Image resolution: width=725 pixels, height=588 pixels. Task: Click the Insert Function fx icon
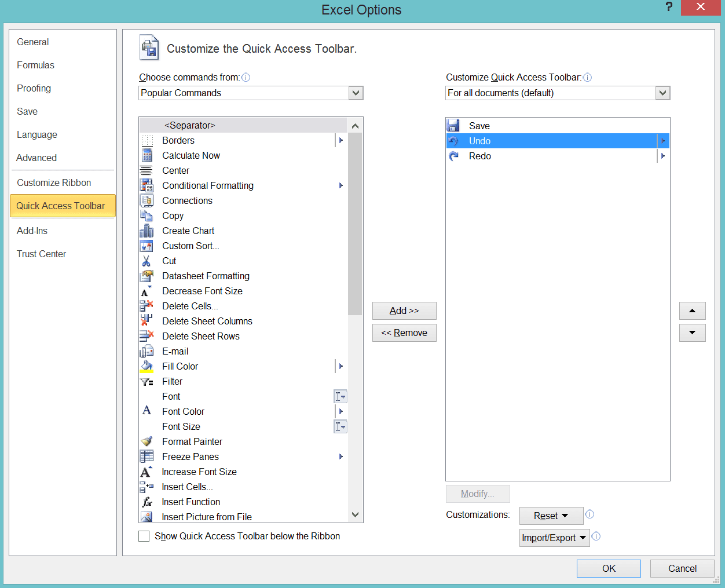[x=146, y=502]
